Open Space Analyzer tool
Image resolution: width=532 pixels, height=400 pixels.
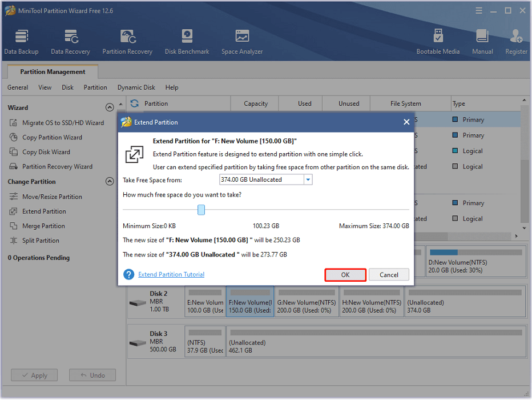pos(242,42)
